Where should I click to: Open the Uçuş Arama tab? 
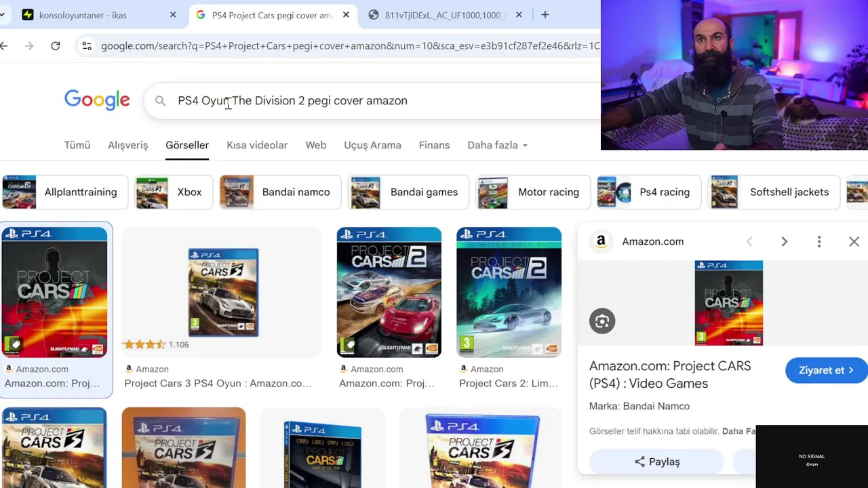point(372,145)
